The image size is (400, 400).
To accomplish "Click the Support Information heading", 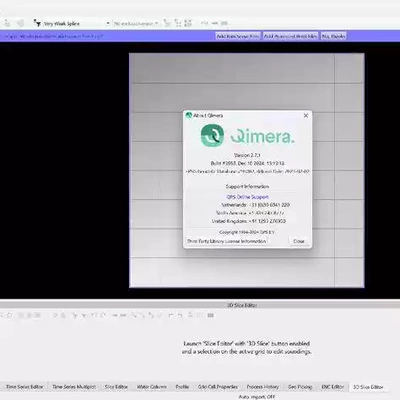I will [247, 186].
